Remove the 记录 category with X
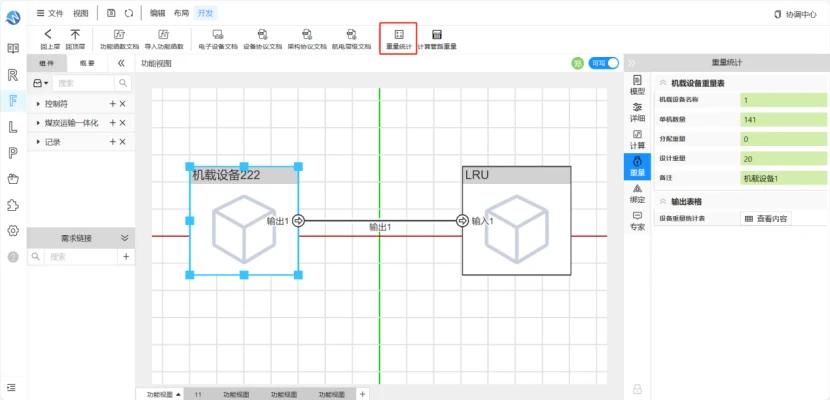 pos(122,142)
